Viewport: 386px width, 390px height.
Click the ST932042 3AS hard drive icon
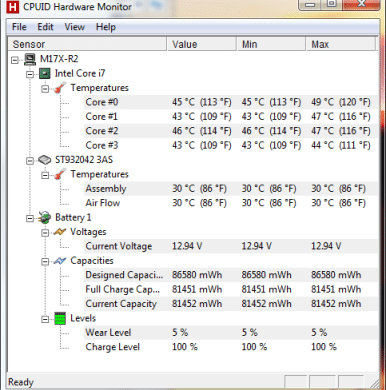coord(45,160)
